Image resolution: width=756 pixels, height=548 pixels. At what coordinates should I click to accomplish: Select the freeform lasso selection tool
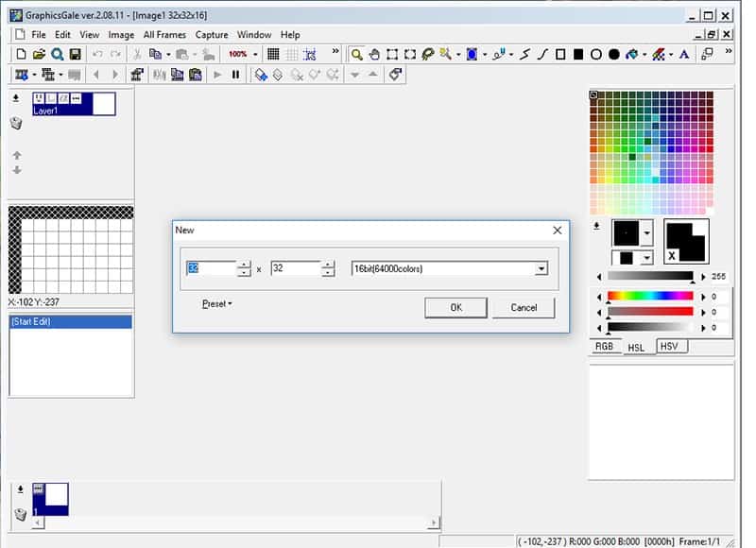point(410,55)
